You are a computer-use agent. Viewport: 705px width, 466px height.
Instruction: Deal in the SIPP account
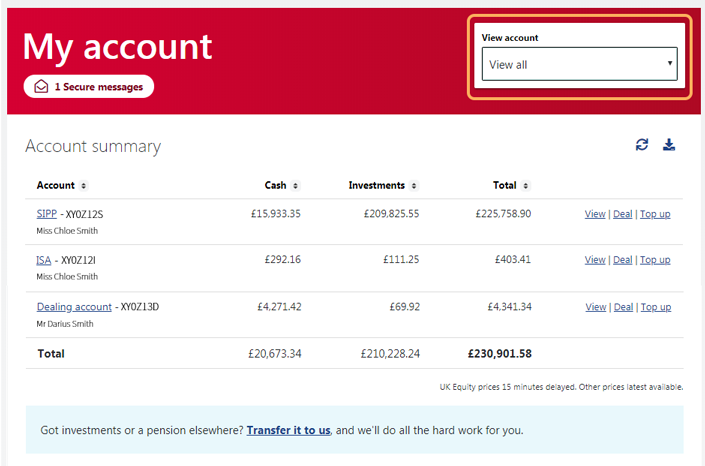click(x=623, y=214)
